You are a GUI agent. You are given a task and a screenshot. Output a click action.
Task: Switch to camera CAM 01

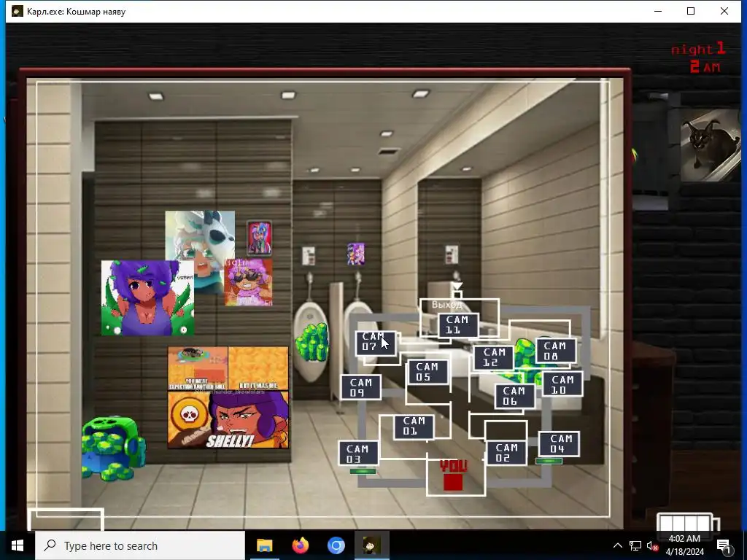coord(414,426)
